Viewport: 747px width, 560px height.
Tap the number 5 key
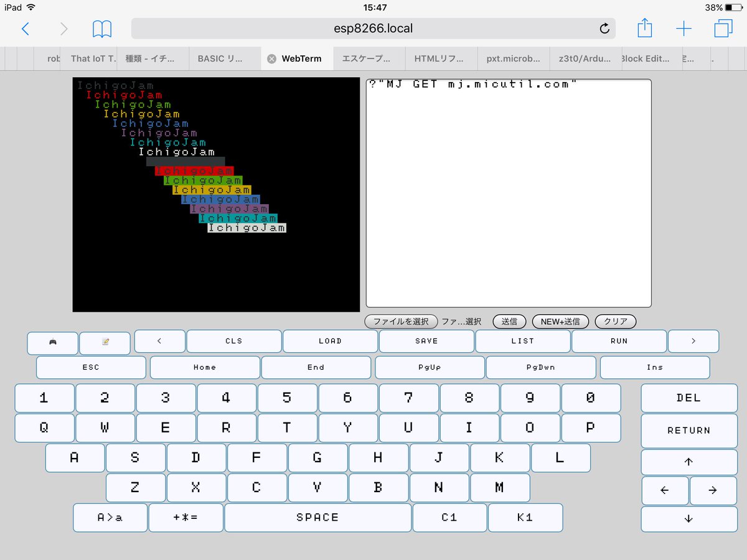click(x=287, y=398)
